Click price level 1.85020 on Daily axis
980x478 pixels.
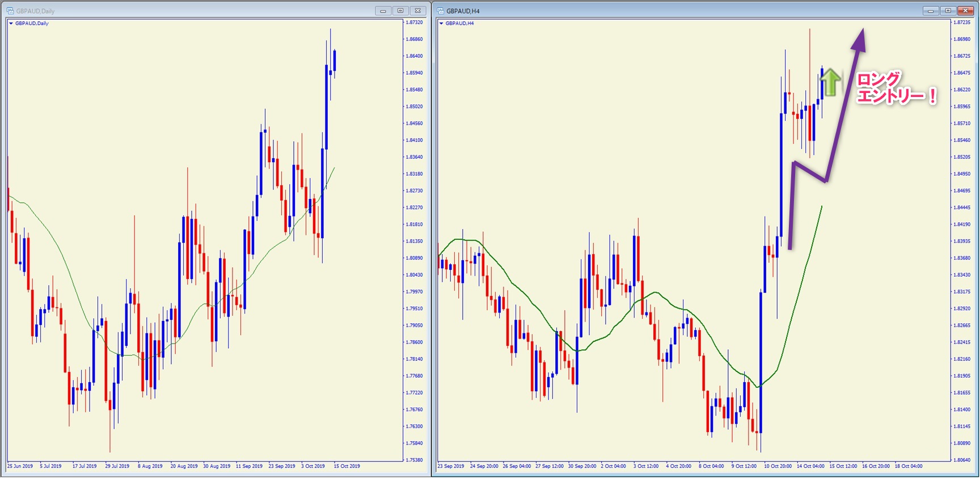[414, 107]
